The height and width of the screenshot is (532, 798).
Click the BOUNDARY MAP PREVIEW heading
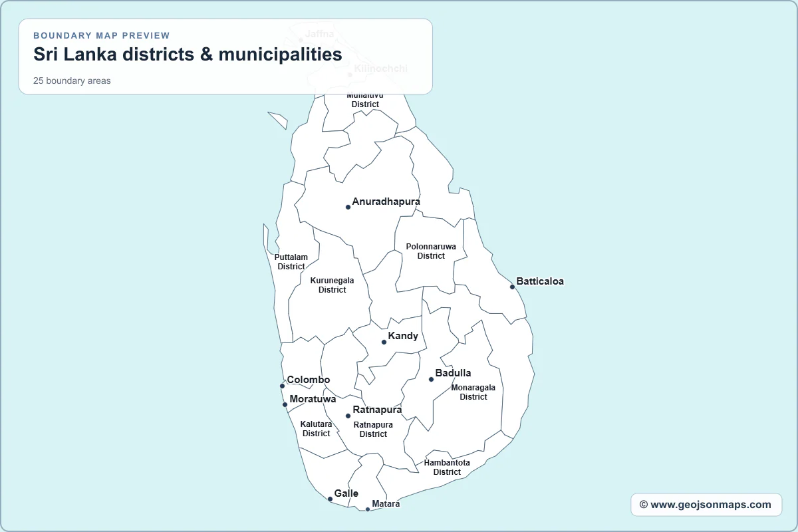click(102, 35)
